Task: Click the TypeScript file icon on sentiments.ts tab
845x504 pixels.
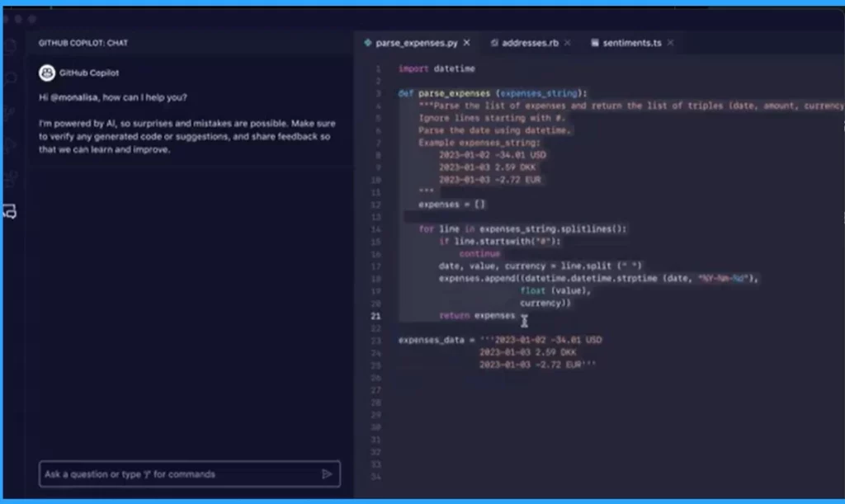Action: coord(594,43)
